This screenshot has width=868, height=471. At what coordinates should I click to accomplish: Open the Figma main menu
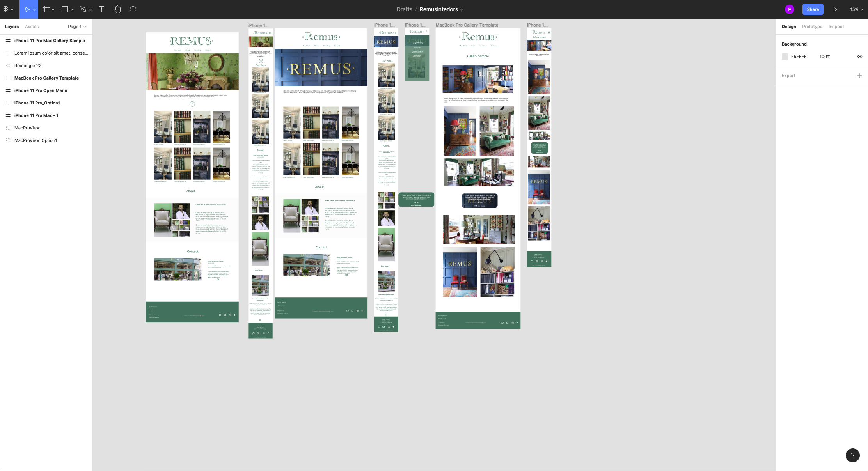(x=8, y=9)
